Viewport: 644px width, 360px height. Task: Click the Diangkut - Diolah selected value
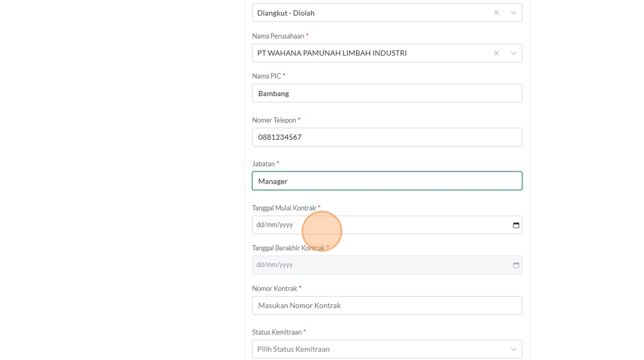[286, 13]
